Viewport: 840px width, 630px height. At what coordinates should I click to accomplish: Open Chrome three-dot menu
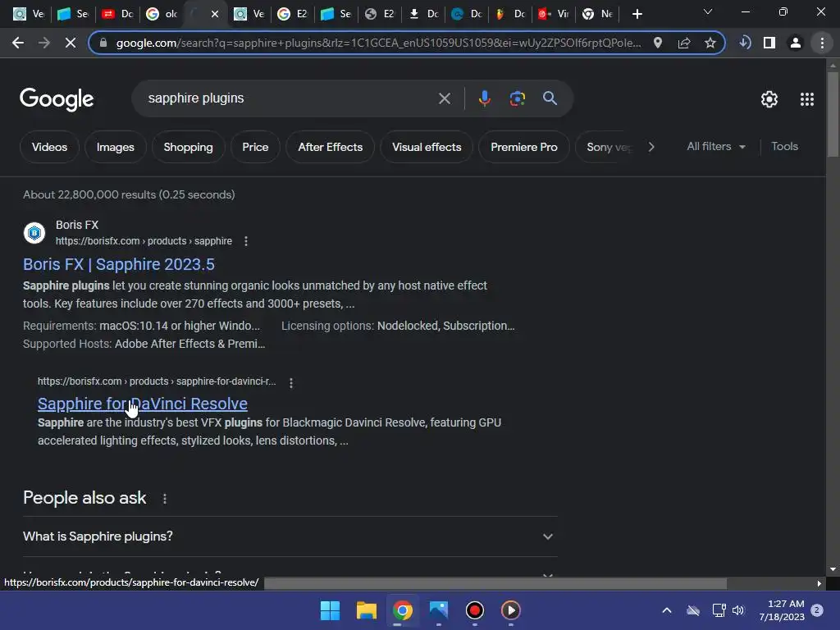[x=822, y=43]
